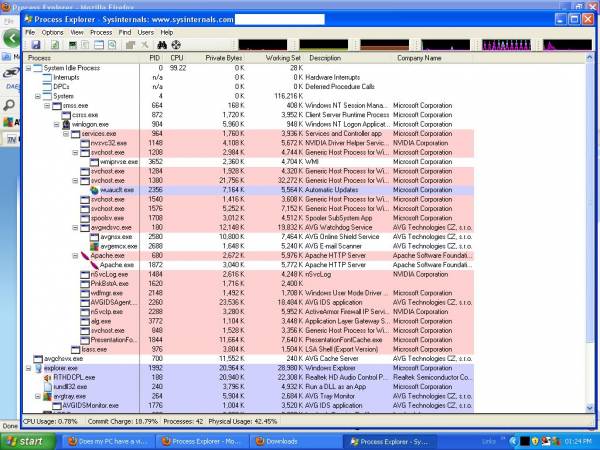This screenshot has height=450, width=600.
Task: Switch to 'Does my PC have a vi...' taskbar button
Action: (x=108, y=441)
